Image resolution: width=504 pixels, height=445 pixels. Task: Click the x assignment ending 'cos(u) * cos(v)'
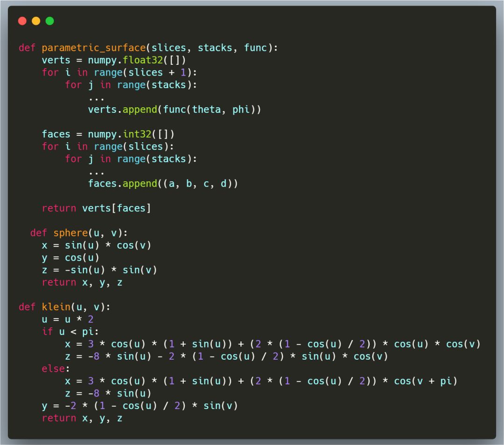pyautogui.click(x=273, y=344)
